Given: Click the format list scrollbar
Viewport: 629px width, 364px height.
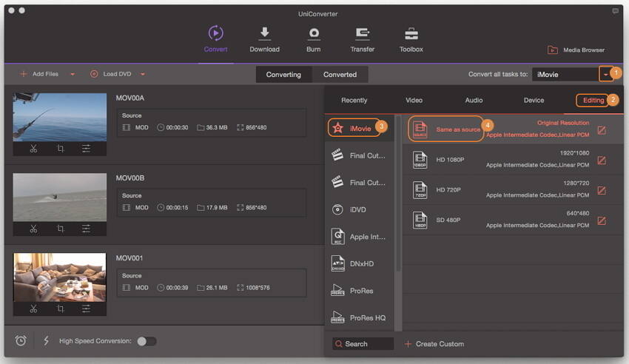Looking at the screenshot, I should pos(398,195).
